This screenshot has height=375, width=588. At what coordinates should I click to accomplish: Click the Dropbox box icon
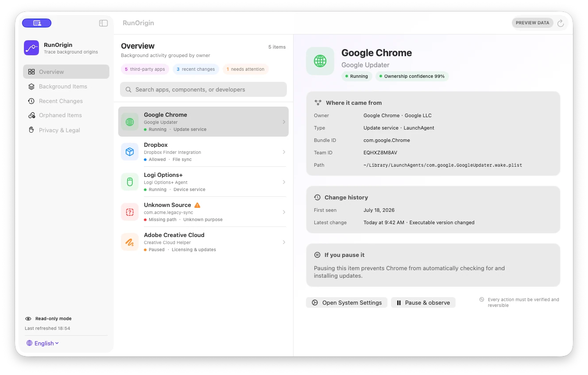pos(130,152)
